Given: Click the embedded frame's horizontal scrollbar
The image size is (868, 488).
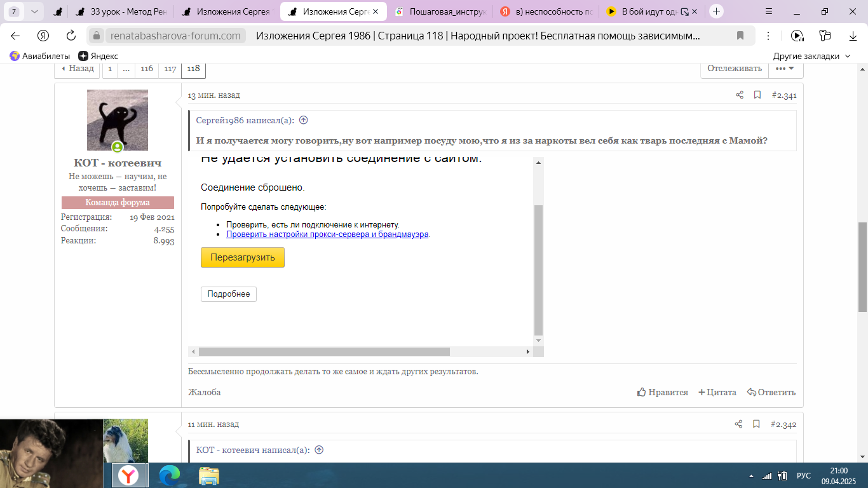Looking at the screenshot, I should (x=324, y=351).
